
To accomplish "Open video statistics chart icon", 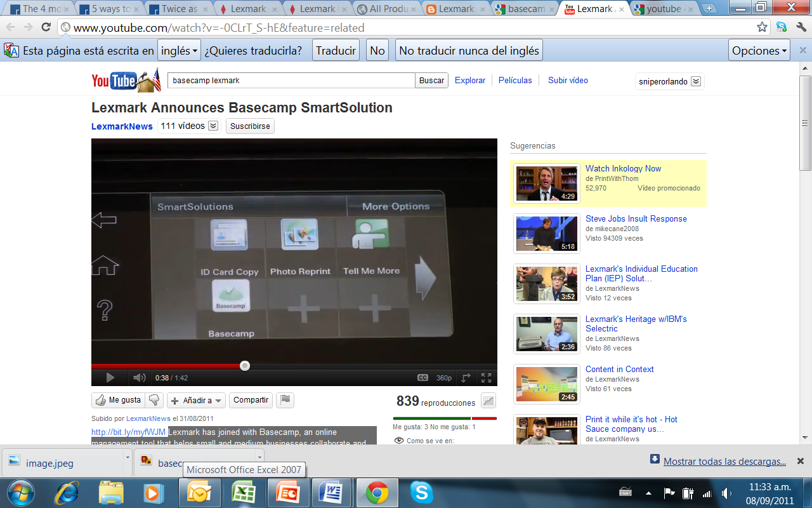I will [488, 401].
